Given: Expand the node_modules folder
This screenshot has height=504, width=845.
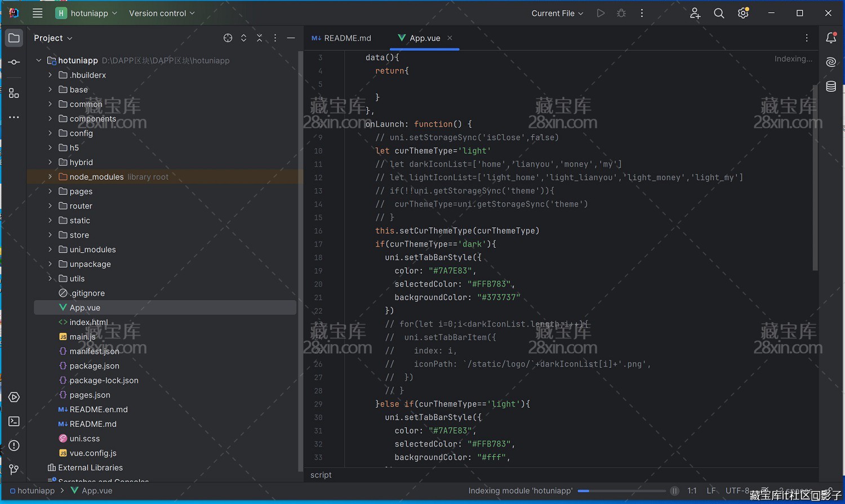Looking at the screenshot, I should click(x=50, y=177).
